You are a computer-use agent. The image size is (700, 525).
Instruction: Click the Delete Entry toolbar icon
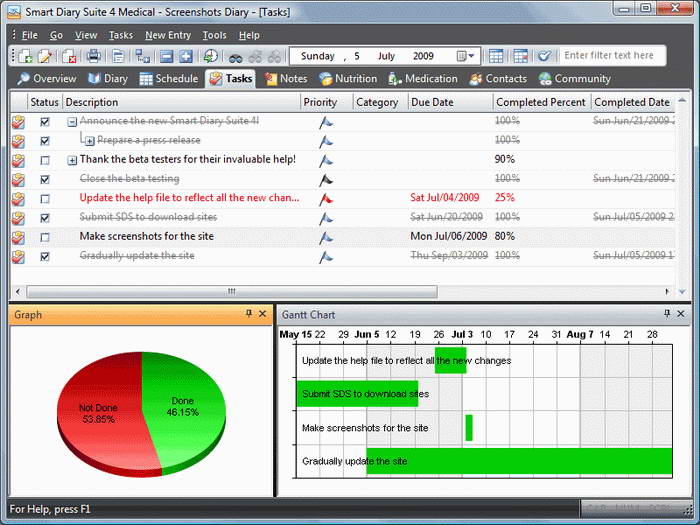point(69,56)
